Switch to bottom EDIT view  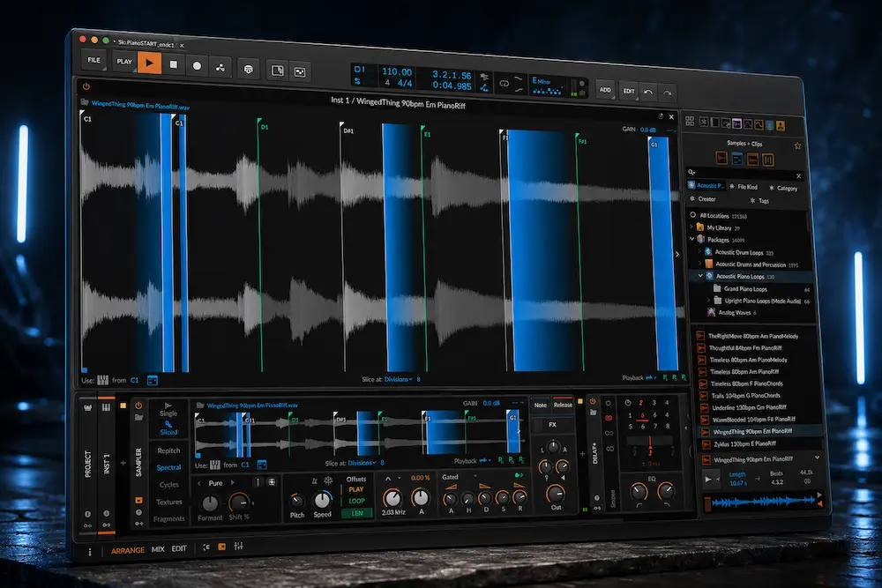179,548
